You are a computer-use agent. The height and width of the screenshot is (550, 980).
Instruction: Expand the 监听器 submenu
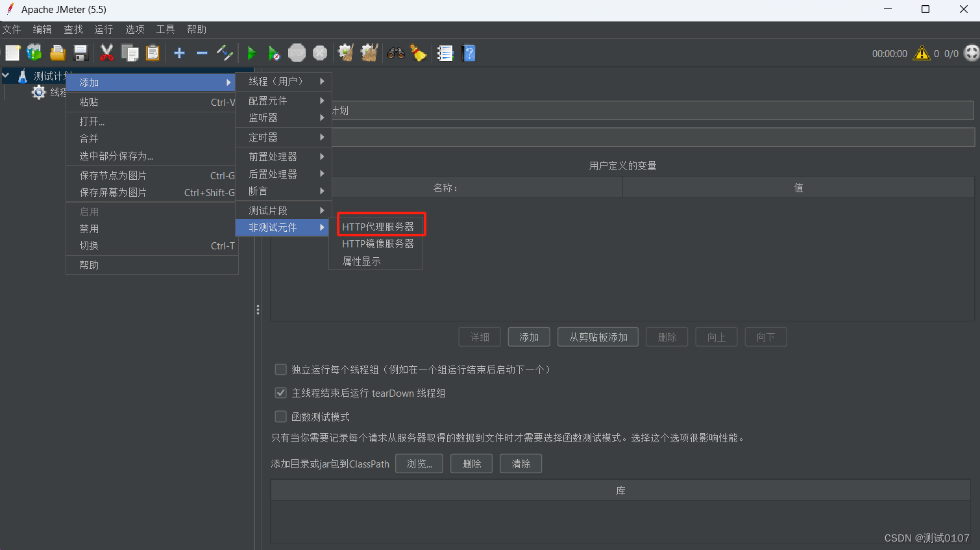pos(284,118)
